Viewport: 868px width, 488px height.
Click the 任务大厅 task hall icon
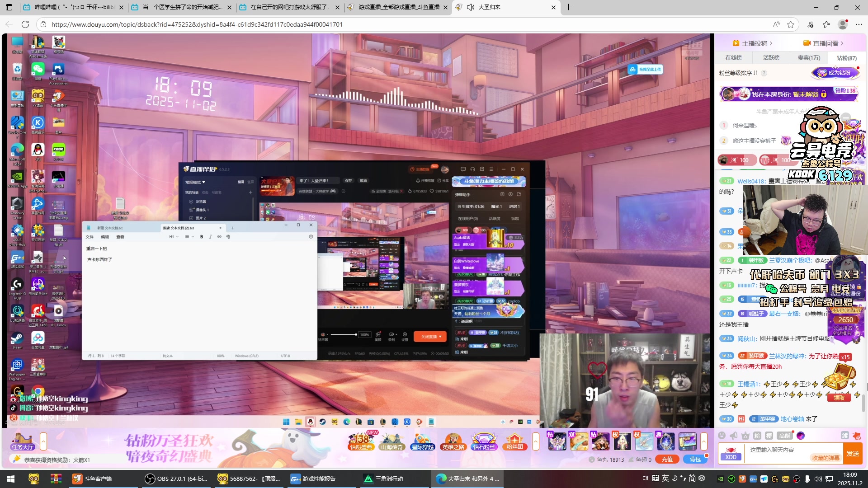coord(23,441)
